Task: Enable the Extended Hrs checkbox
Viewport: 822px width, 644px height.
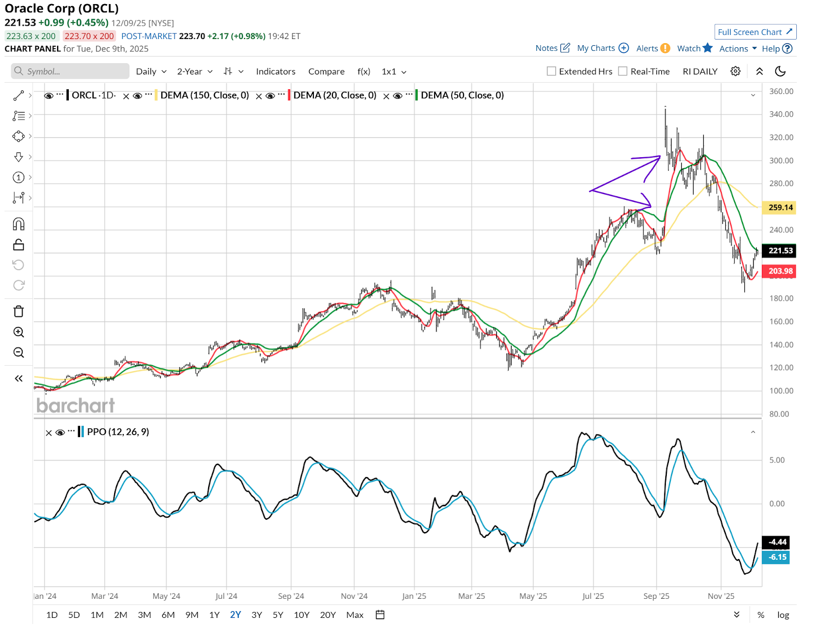Action: (551, 71)
